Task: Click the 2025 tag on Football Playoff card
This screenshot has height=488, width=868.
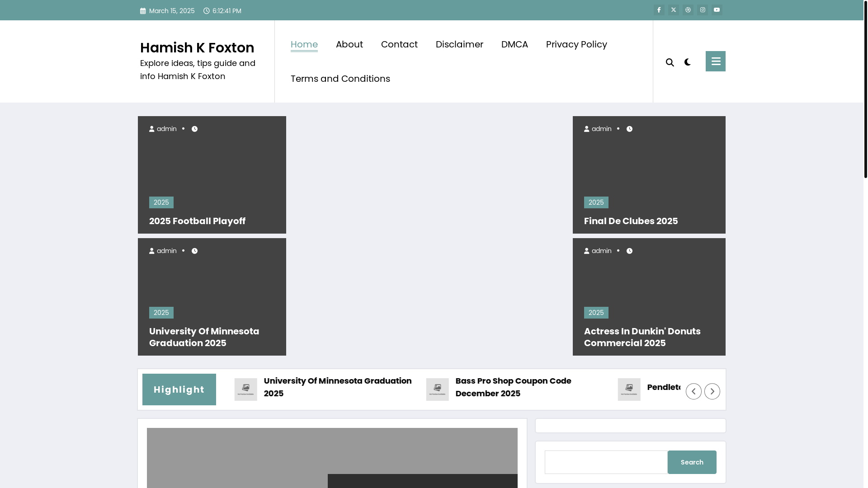Action: [x=161, y=202]
